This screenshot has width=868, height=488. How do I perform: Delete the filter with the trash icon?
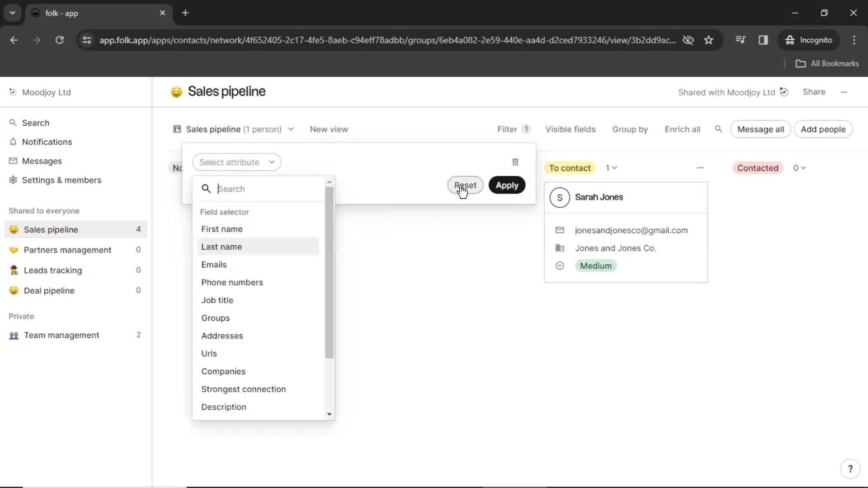pyautogui.click(x=515, y=162)
